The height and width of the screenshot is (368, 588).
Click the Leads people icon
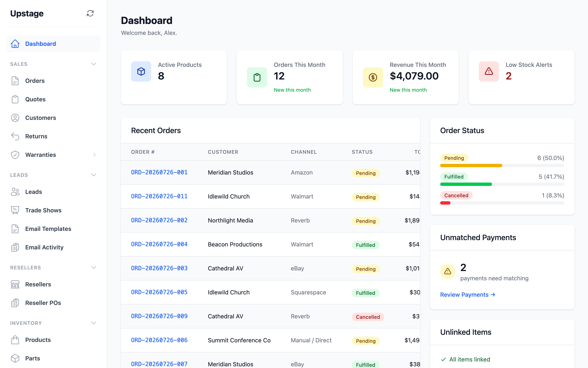[x=15, y=192]
